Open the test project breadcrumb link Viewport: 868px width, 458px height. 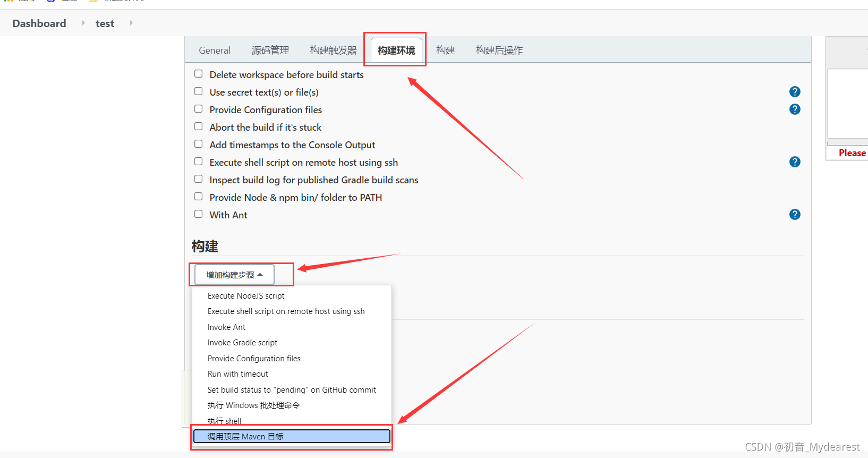[105, 23]
